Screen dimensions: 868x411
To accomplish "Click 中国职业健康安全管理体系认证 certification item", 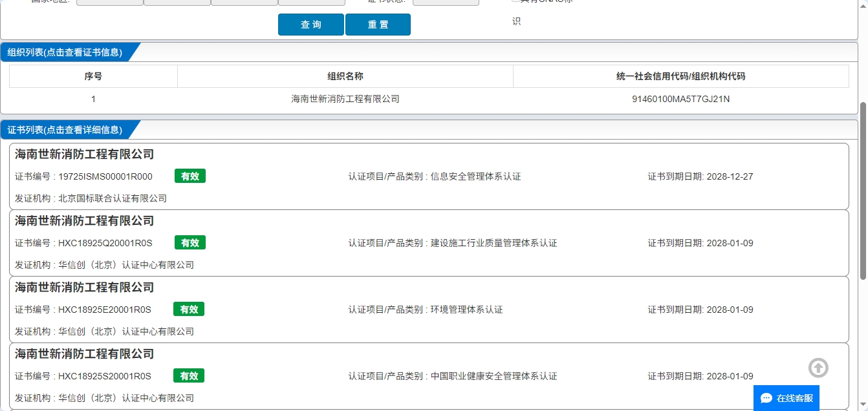I will [x=494, y=376].
